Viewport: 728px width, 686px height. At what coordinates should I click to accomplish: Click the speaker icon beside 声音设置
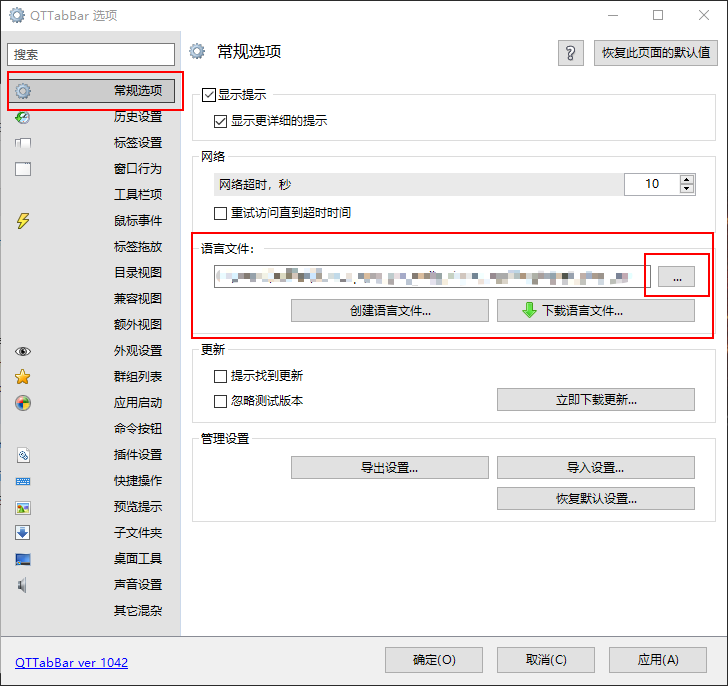point(22,585)
